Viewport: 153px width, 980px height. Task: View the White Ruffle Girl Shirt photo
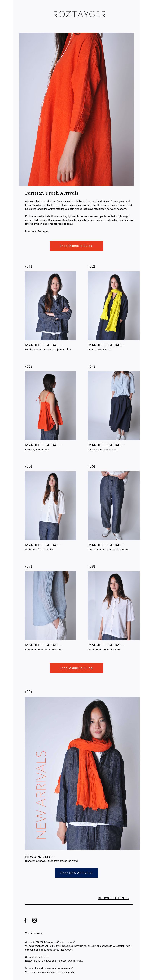coord(51,506)
